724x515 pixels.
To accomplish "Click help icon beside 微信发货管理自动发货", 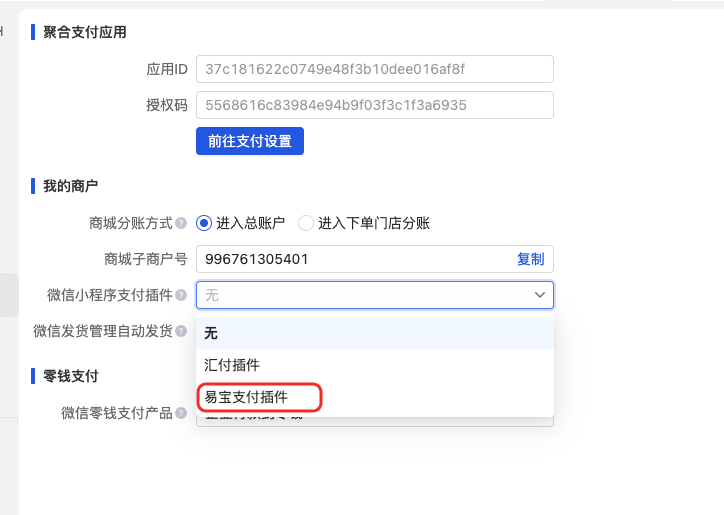I will (x=181, y=331).
